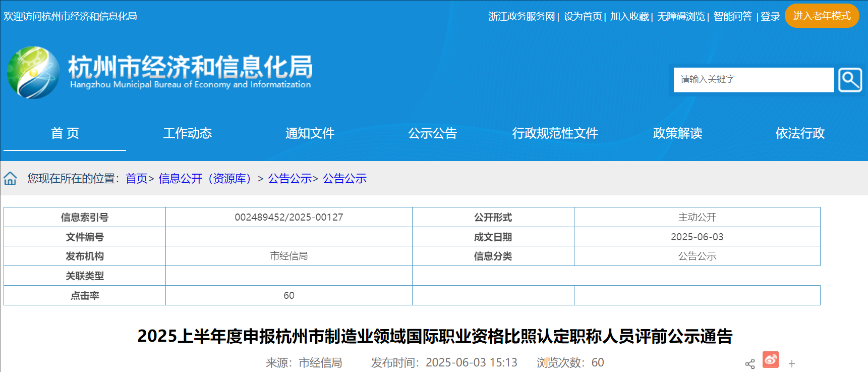Image resolution: width=868 pixels, height=372 pixels.
Task: Open the 无障碍浏览 link
Action: click(x=681, y=16)
